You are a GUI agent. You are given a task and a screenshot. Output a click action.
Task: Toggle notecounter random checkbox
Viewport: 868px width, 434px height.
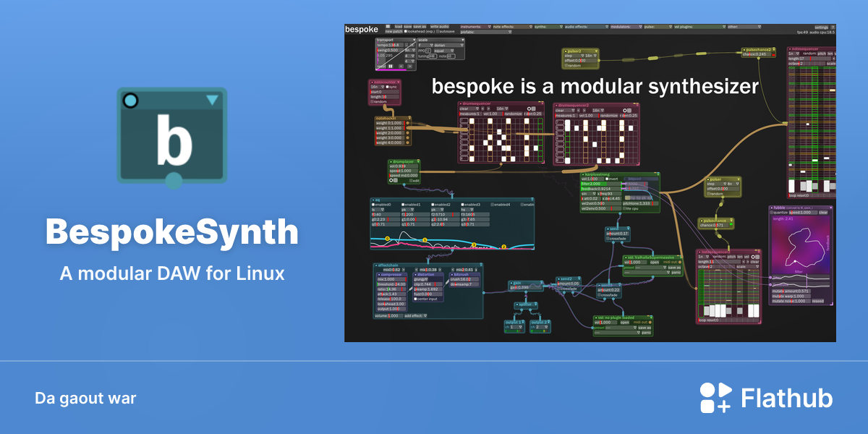(x=372, y=101)
